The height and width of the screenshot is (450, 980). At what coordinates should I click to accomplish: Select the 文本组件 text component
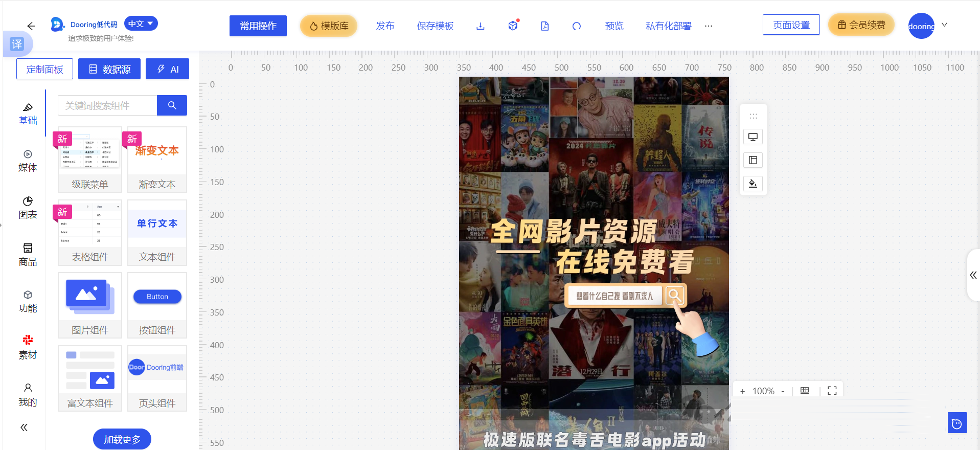tap(157, 233)
